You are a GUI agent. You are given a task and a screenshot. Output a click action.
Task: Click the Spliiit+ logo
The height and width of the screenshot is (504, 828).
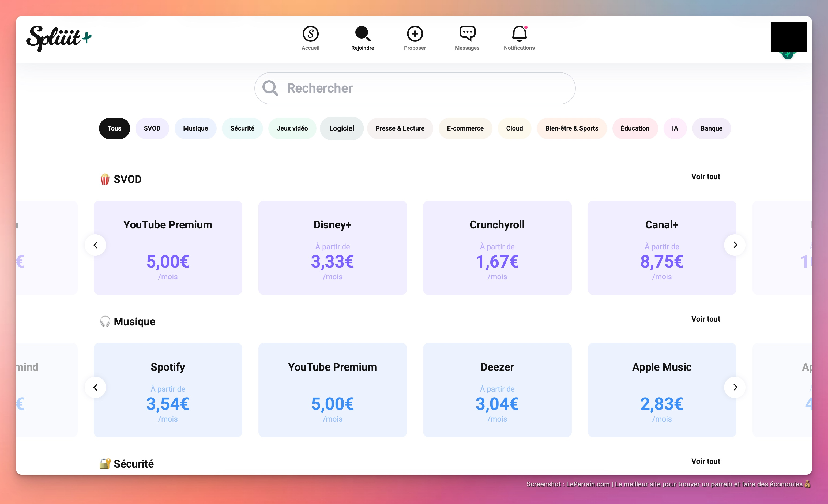(x=59, y=38)
